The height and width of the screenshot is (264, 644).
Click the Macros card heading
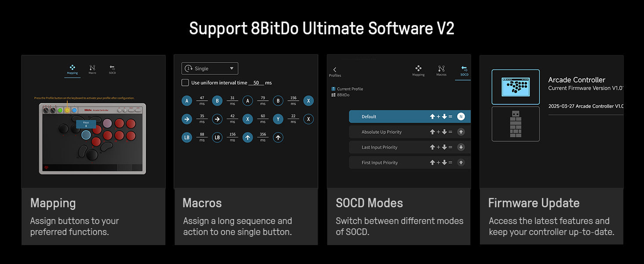(x=202, y=203)
